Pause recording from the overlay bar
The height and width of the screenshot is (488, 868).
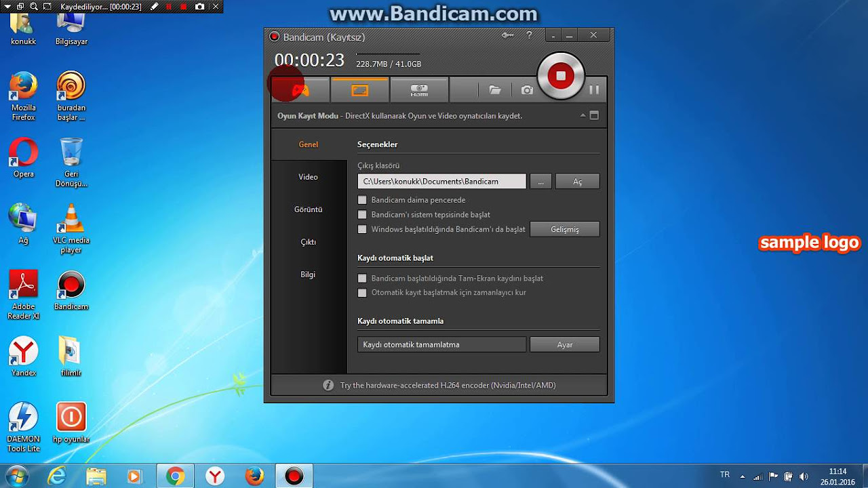click(169, 7)
